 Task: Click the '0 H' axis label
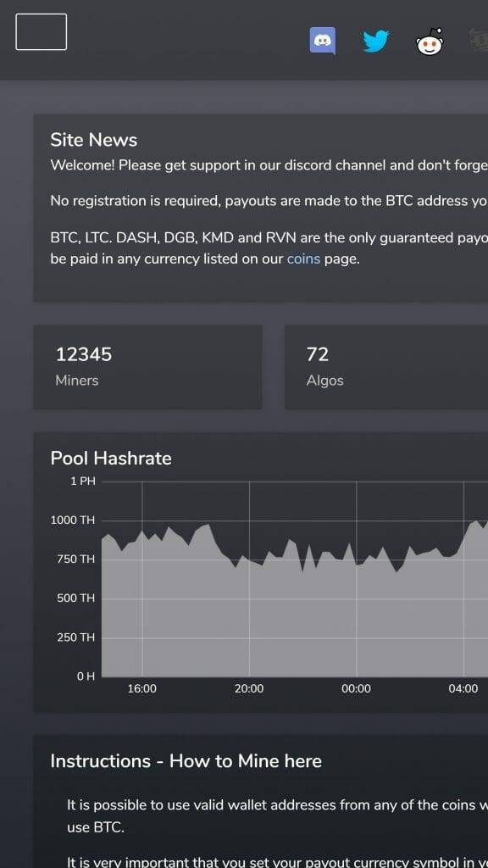click(x=86, y=676)
